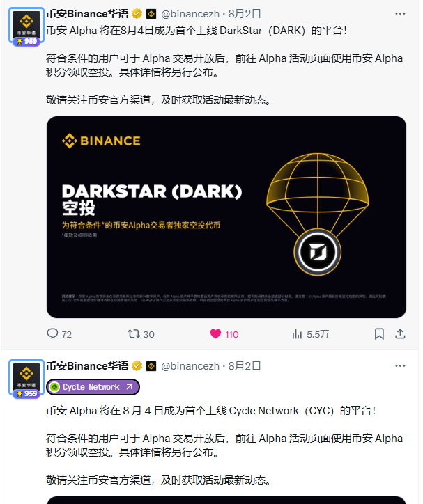Click the Binance profile avatar on first post
Screen dimensions: 423x504
pyautogui.click(x=26, y=25)
